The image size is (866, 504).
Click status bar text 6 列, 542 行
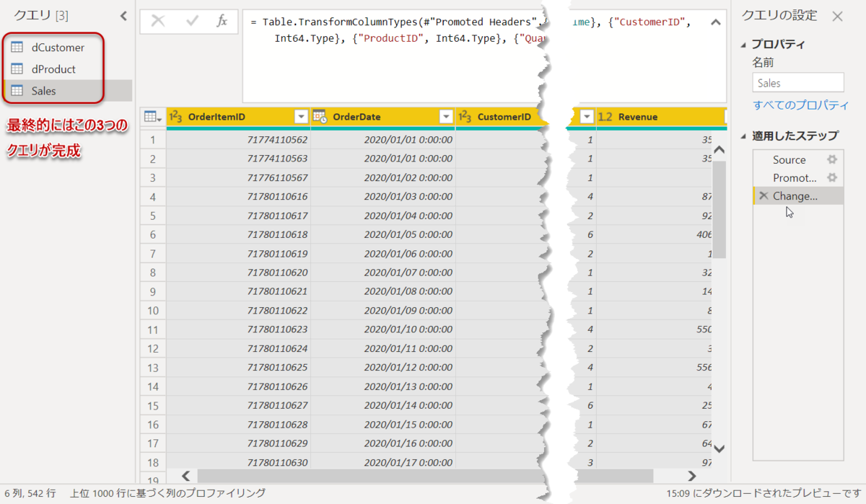[x=30, y=493]
